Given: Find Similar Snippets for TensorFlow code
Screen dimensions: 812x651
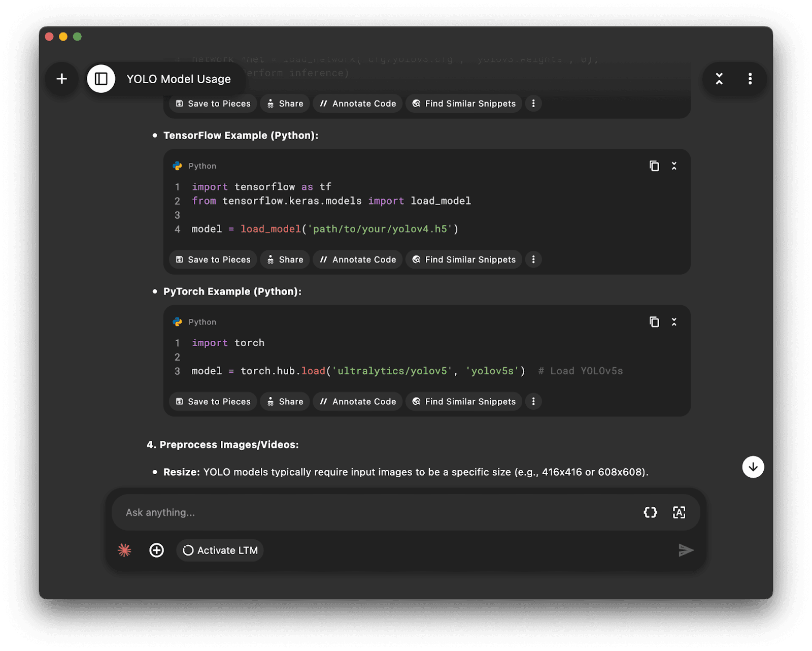Looking at the screenshot, I should [x=464, y=259].
